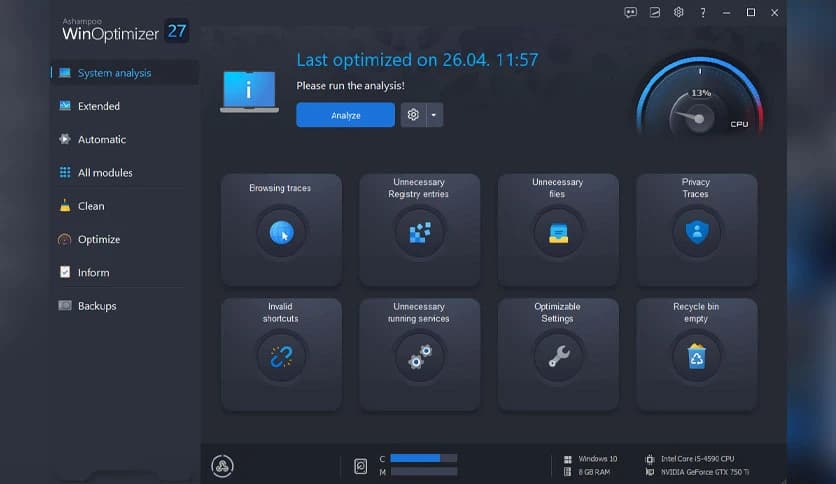836x484 pixels.
Task: Open settings gear in the title bar
Action: (x=679, y=12)
